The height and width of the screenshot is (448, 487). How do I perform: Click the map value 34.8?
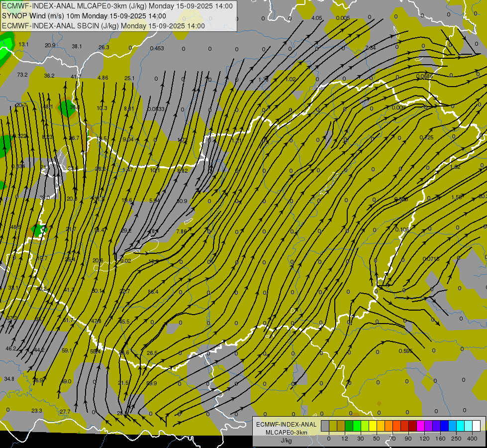(x=9, y=379)
